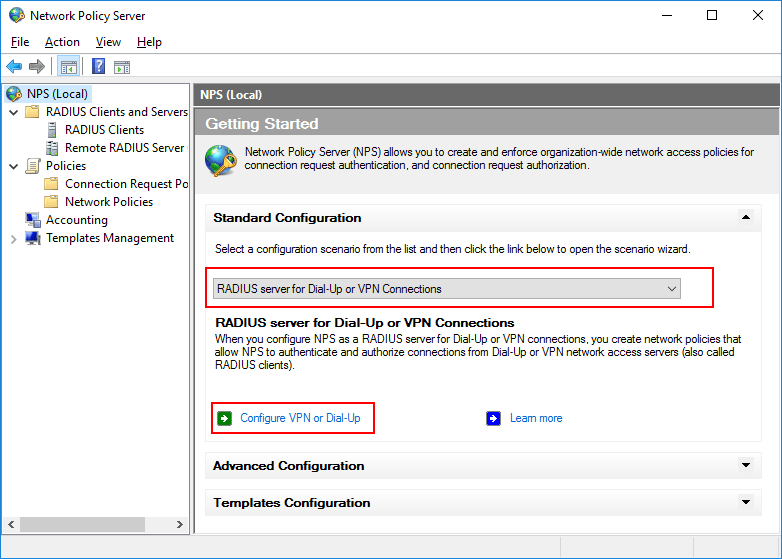The width and height of the screenshot is (782, 559).
Task: Click the blue arrow icon beside Learn more
Action: coord(493,418)
